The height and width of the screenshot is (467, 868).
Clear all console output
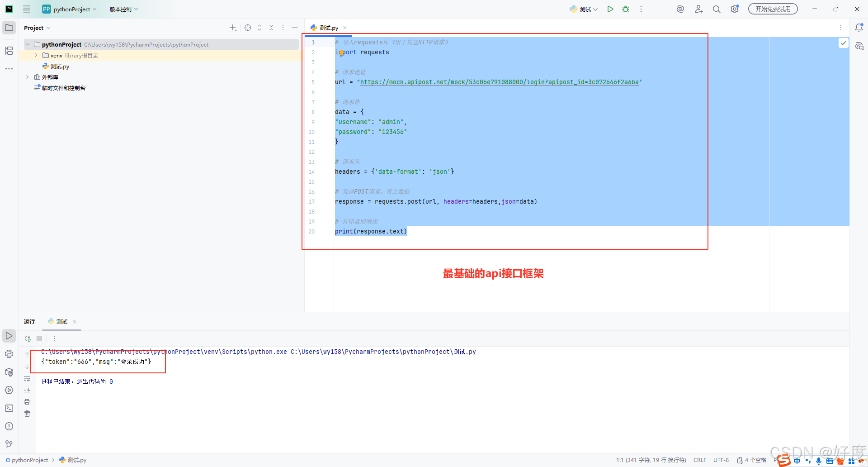click(x=27, y=414)
